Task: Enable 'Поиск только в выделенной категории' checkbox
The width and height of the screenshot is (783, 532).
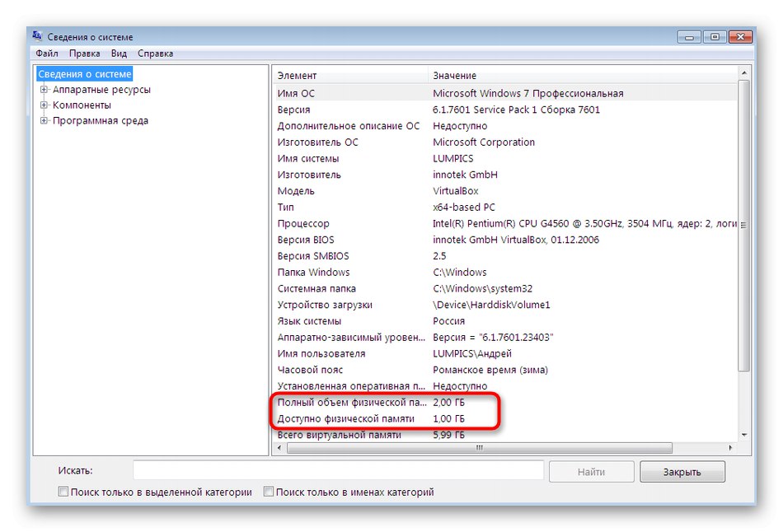Action: click(x=62, y=491)
